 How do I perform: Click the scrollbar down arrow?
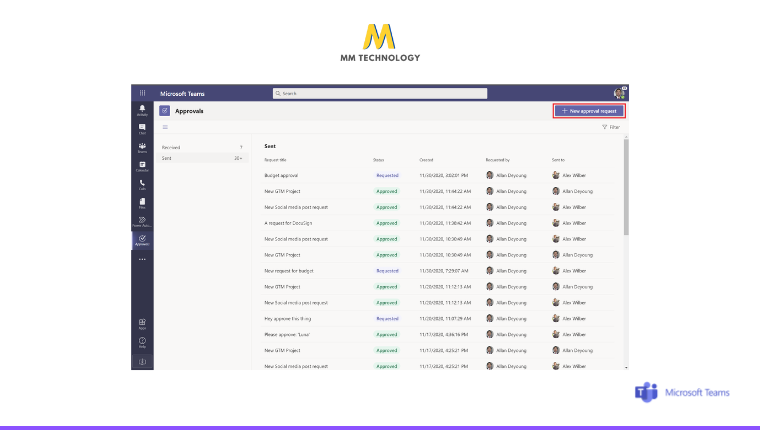click(x=626, y=367)
